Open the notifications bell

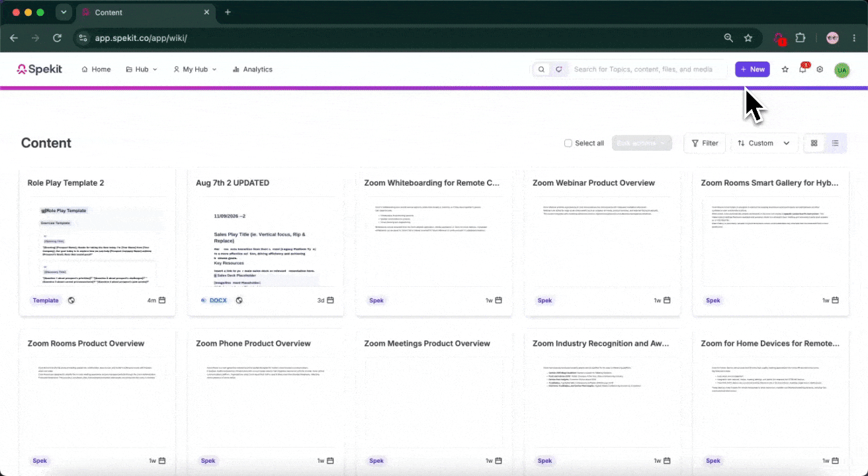[x=803, y=69]
